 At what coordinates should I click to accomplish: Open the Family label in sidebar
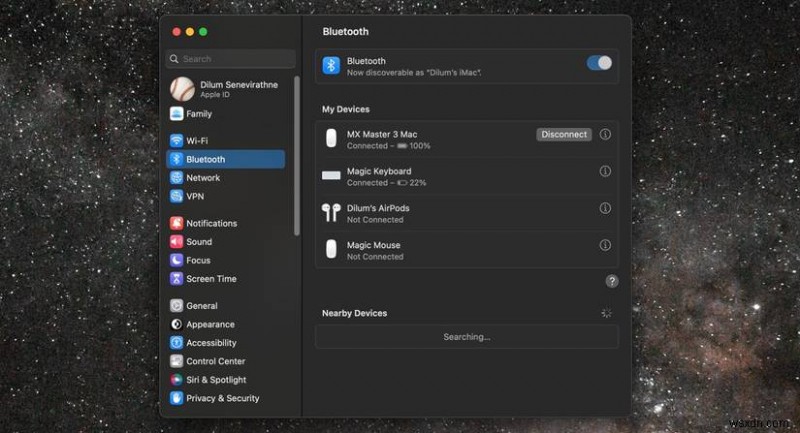199,114
